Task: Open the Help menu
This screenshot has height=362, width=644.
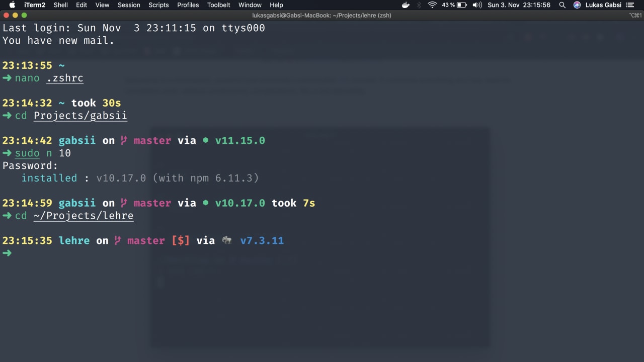Action: click(276, 5)
